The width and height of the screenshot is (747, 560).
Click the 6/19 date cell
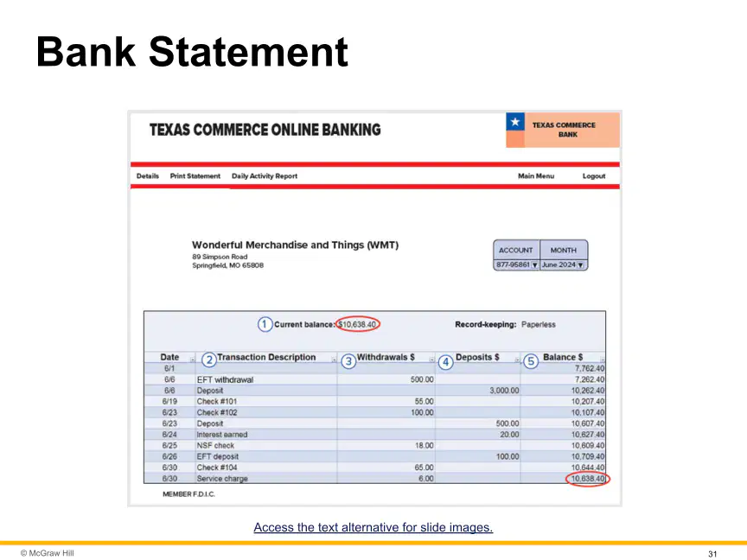pos(169,402)
